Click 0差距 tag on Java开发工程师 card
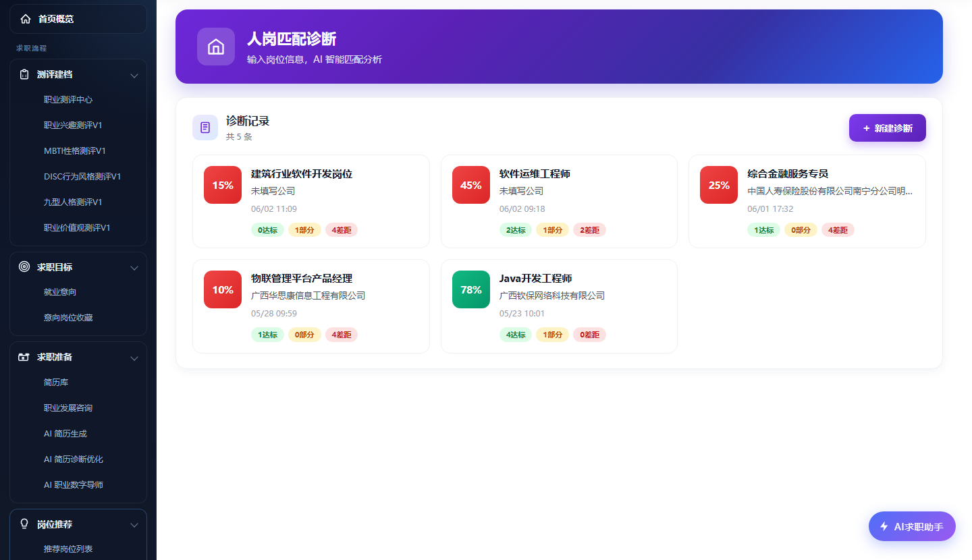 click(589, 335)
